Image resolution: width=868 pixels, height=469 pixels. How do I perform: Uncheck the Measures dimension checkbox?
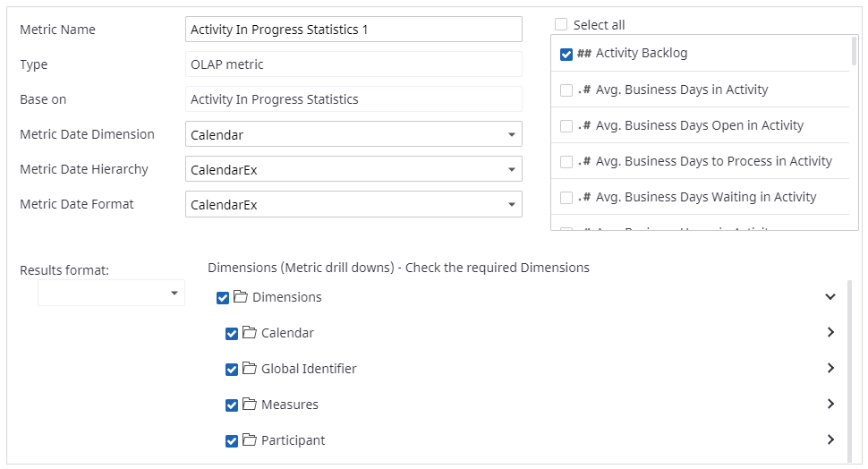click(232, 405)
